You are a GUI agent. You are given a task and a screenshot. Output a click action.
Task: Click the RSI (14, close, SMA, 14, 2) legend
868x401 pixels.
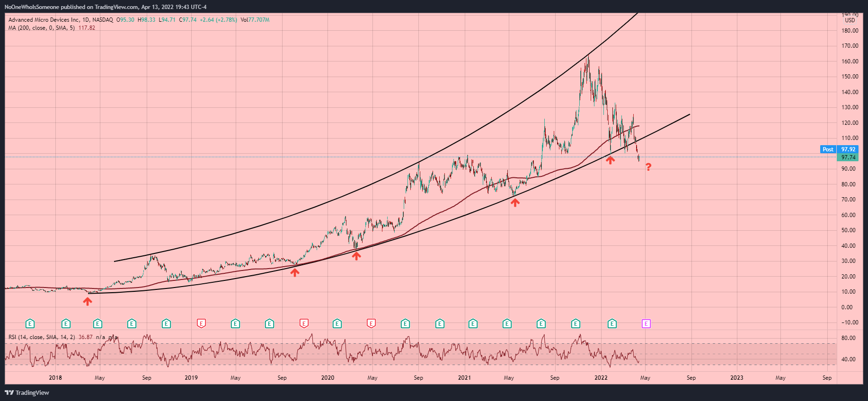[42, 337]
